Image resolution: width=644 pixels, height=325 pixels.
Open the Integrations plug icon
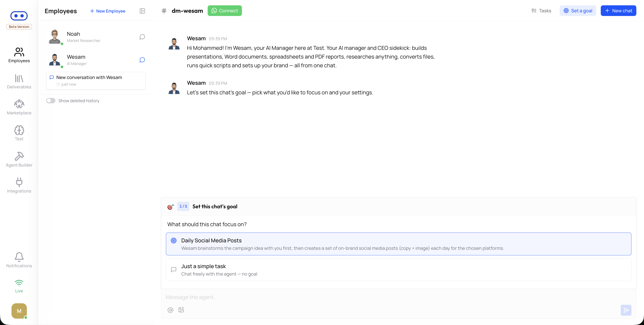pyautogui.click(x=19, y=182)
